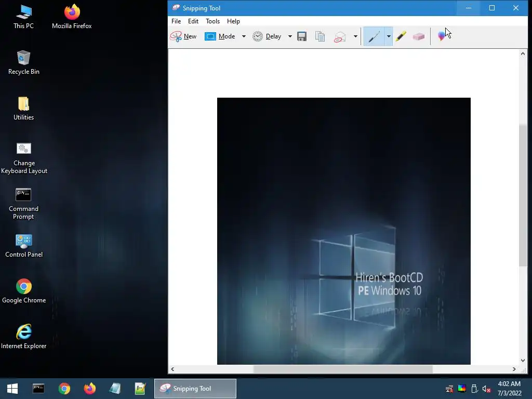Edit with Paint 3D balloon icon

(x=441, y=36)
